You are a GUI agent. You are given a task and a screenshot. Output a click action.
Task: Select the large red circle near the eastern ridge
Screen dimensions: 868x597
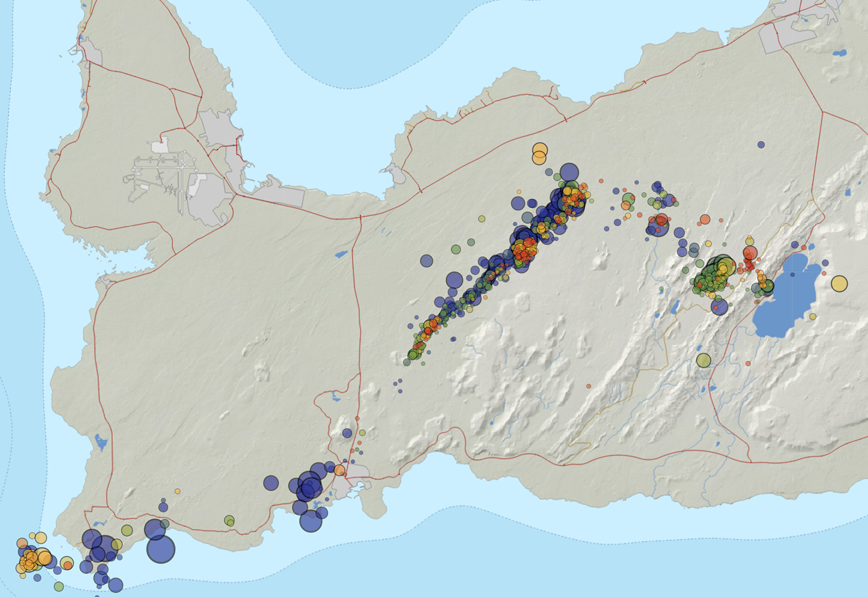(750, 253)
